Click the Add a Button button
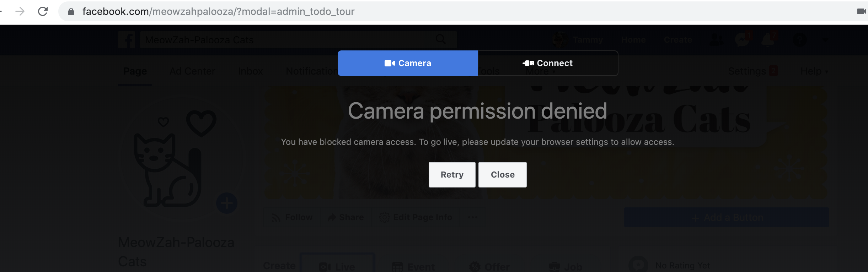 [726, 217]
